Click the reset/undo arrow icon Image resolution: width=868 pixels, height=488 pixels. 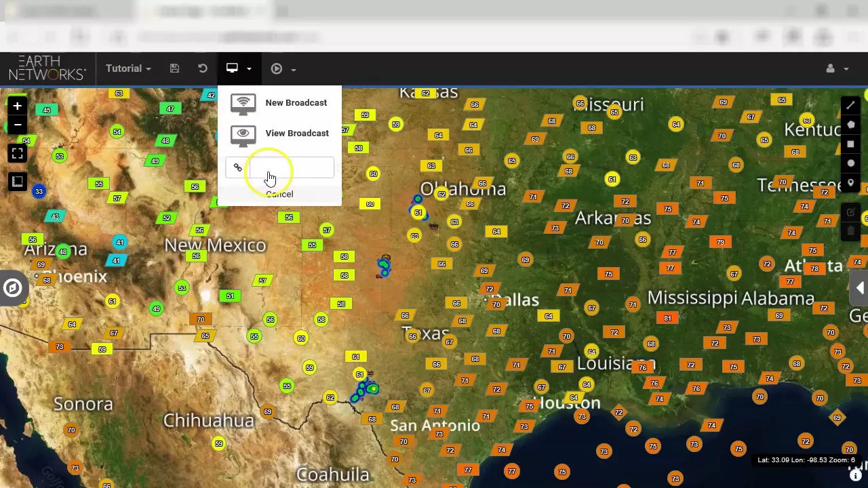[202, 68]
